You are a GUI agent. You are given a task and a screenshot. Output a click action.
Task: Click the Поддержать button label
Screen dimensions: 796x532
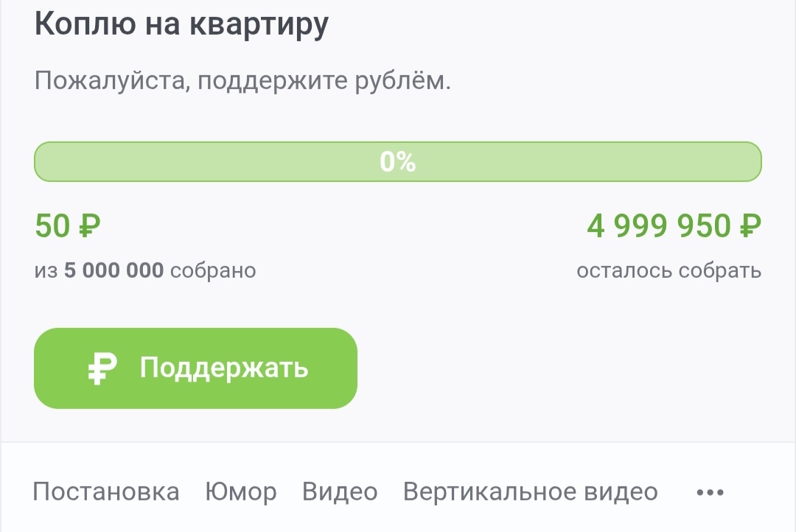(224, 368)
